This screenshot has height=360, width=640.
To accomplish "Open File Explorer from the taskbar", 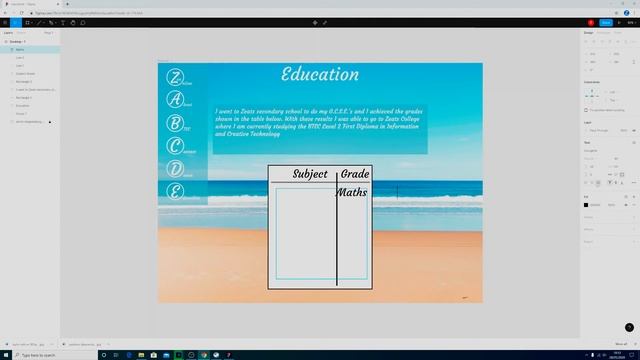I will click(x=141, y=355).
